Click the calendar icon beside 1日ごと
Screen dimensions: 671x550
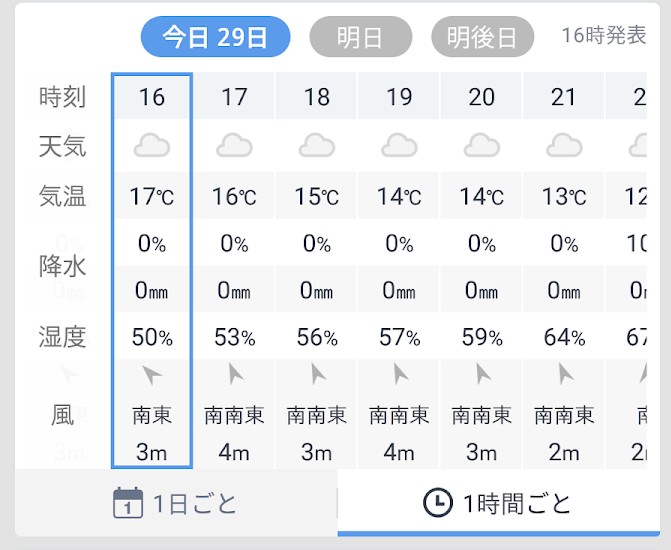pos(127,502)
